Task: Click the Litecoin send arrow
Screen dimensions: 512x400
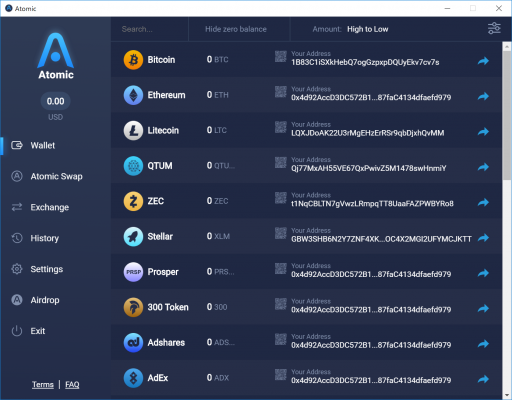Action: pyautogui.click(x=483, y=132)
